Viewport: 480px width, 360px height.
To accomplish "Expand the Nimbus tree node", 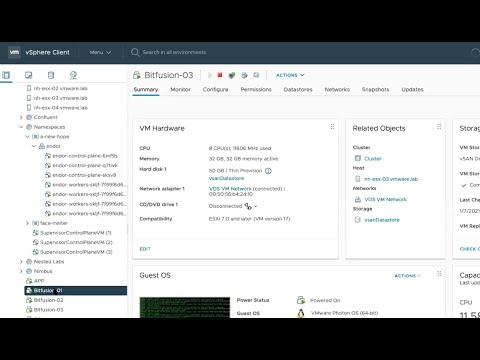I will (21, 271).
